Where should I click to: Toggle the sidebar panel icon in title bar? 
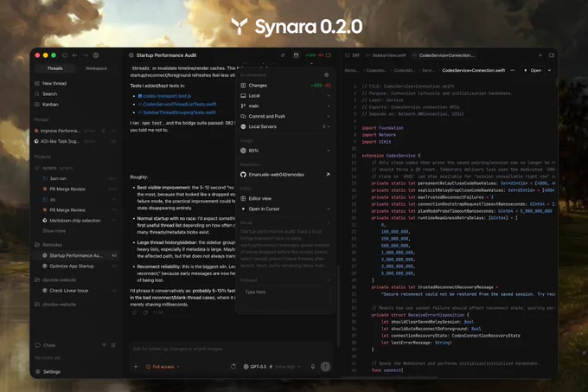pyautogui.click(x=65, y=55)
